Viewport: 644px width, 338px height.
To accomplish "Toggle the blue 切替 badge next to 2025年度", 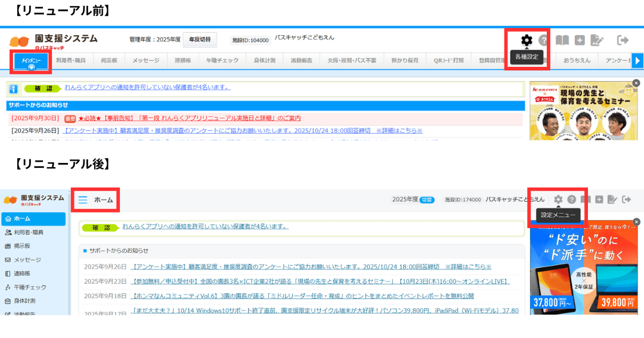I will click(427, 200).
